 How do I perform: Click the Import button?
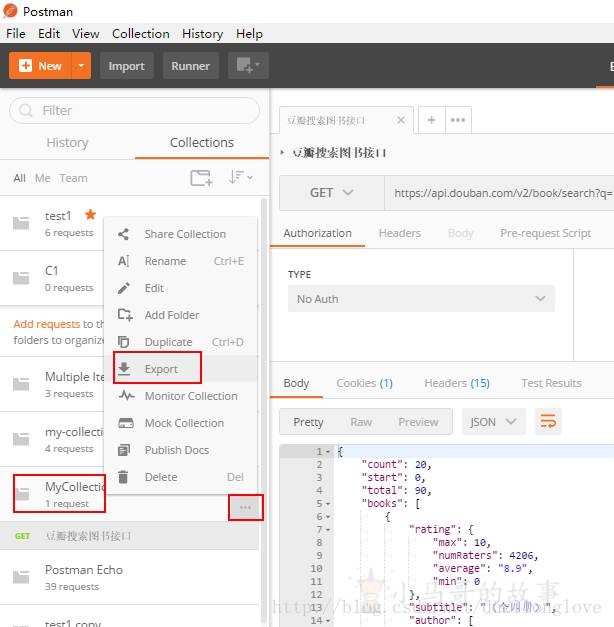[126, 66]
